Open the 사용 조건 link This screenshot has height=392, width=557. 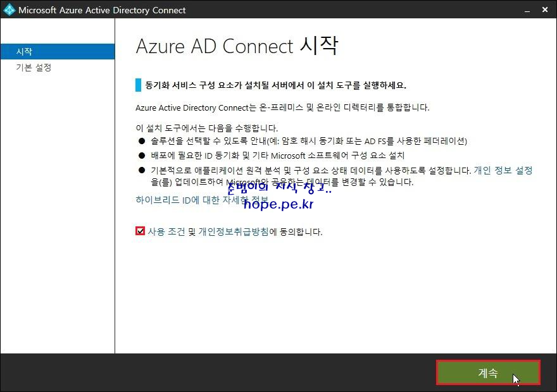(166, 231)
